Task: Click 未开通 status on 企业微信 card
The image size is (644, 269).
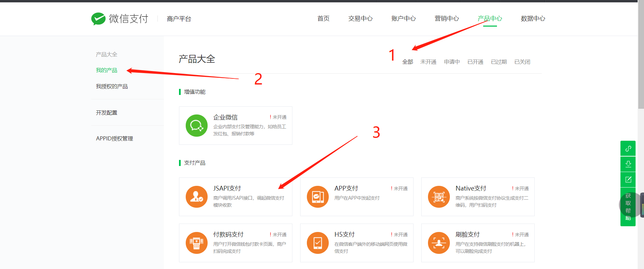Action: tap(278, 117)
